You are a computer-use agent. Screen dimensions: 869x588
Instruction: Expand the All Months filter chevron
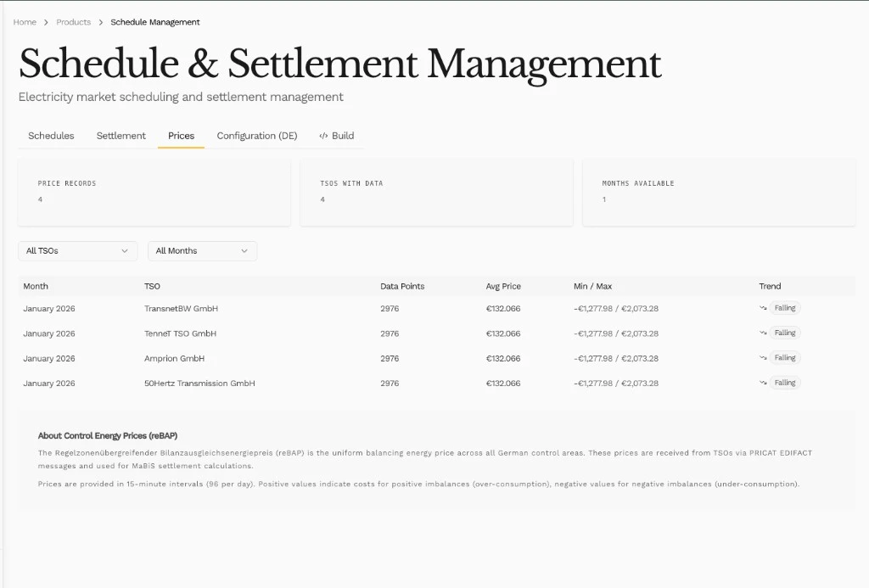pyautogui.click(x=244, y=251)
